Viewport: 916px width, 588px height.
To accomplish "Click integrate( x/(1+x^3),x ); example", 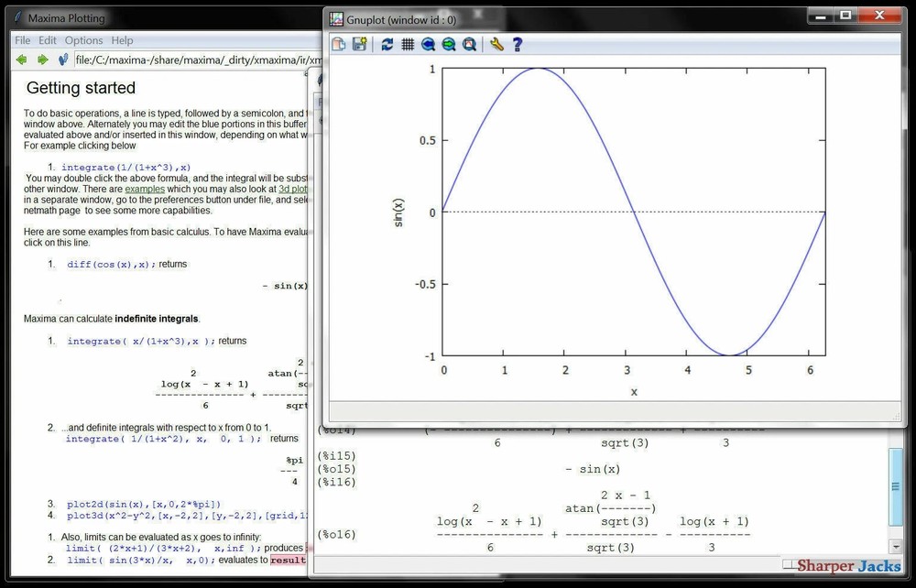I will (x=141, y=341).
